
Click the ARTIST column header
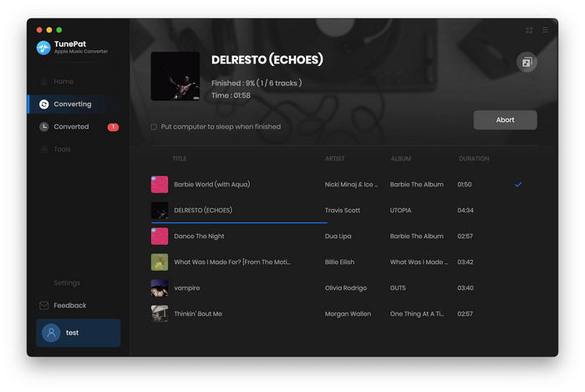click(x=334, y=159)
